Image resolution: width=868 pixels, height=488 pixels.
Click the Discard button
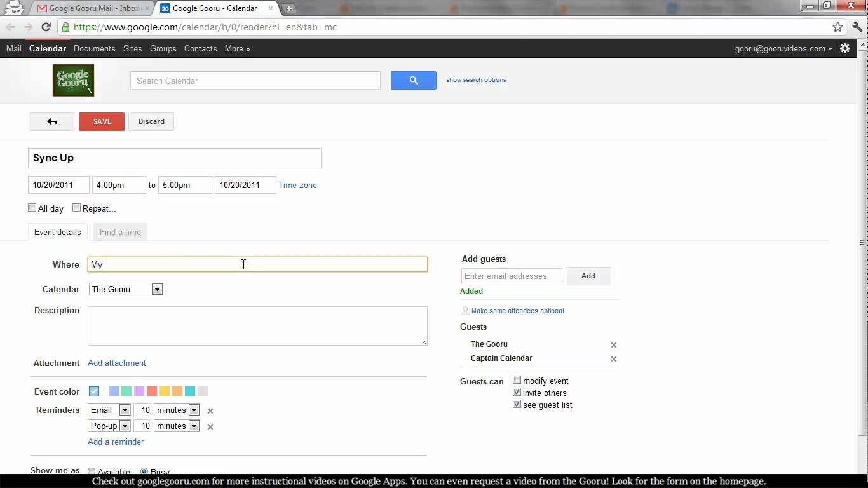(x=151, y=121)
